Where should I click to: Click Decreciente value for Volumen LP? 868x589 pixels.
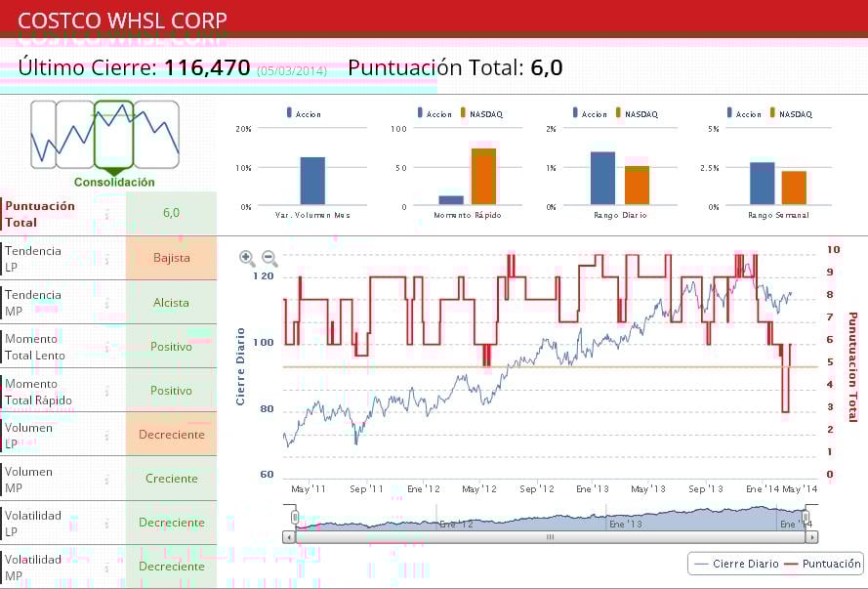coord(171,435)
